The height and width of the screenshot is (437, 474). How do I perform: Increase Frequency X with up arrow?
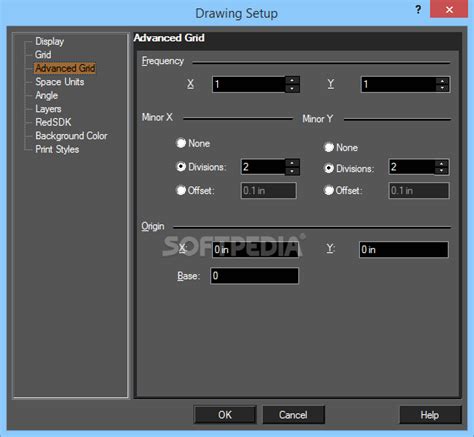292,80
